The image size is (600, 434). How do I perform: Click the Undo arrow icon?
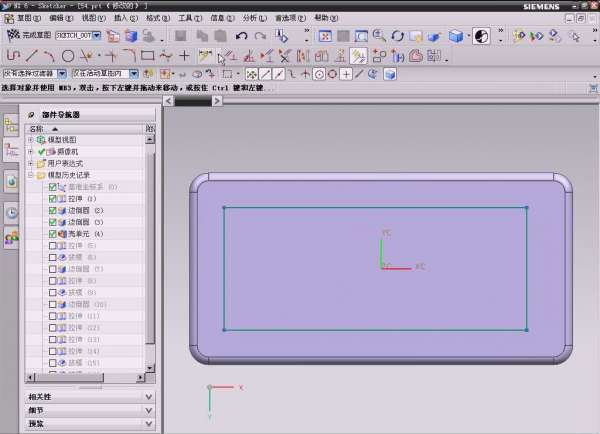point(241,36)
